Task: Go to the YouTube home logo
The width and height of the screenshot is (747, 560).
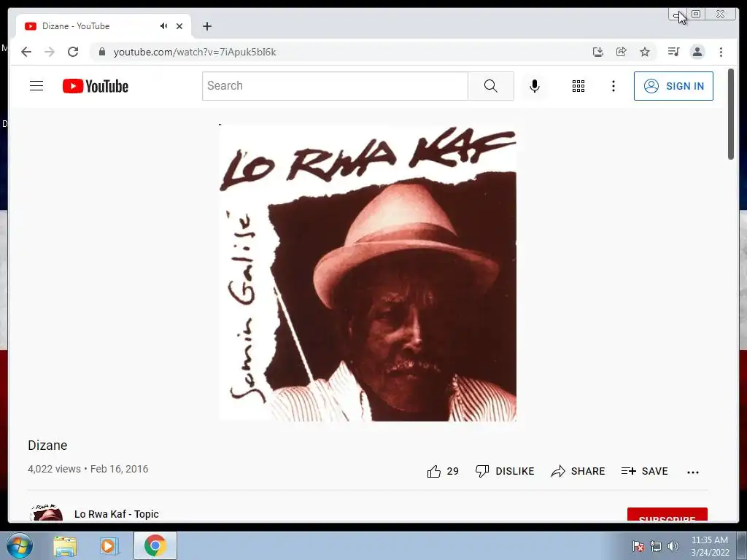Action: point(96,86)
